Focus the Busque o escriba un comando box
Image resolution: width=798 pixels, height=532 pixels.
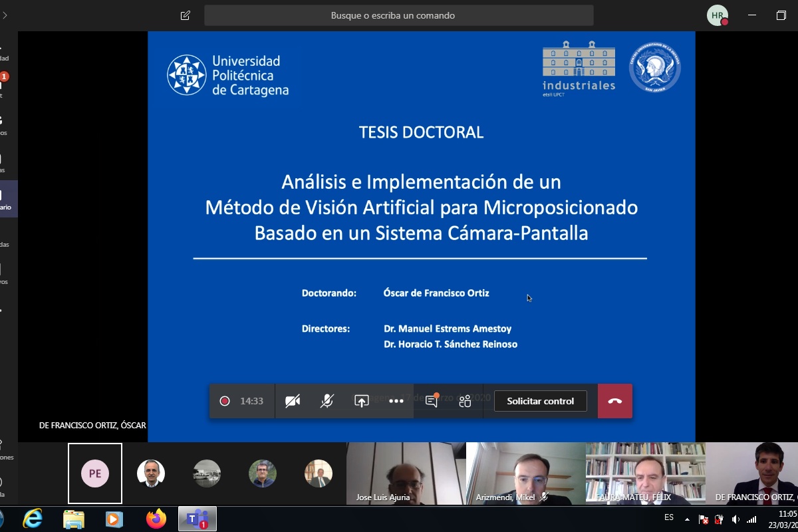tap(399, 15)
